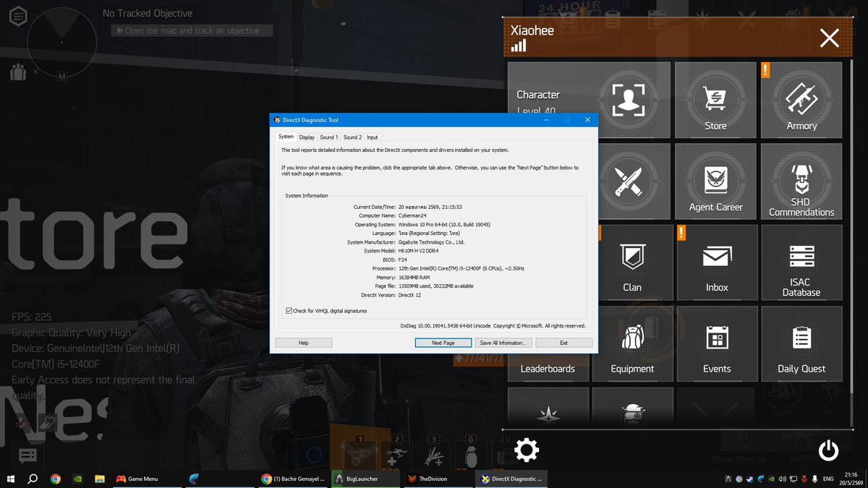Click the microphone tray icon
The height and width of the screenshot is (488, 868).
pos(814,479)
